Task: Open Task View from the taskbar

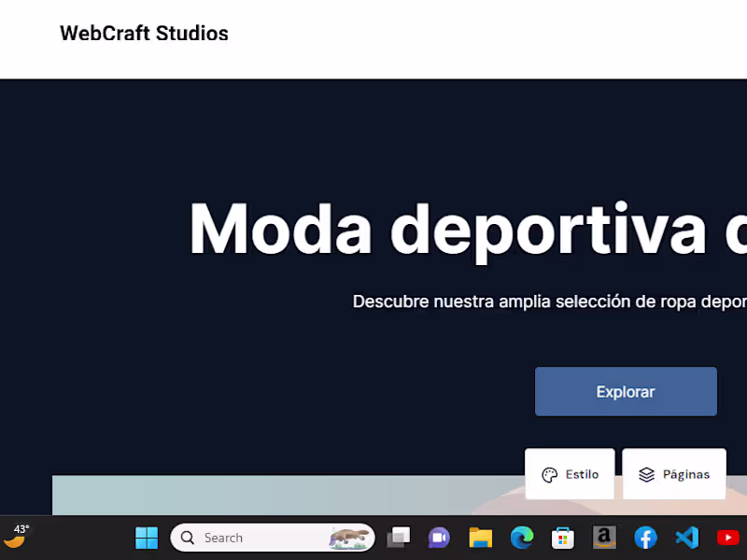Action: click(x=399, y=538)
